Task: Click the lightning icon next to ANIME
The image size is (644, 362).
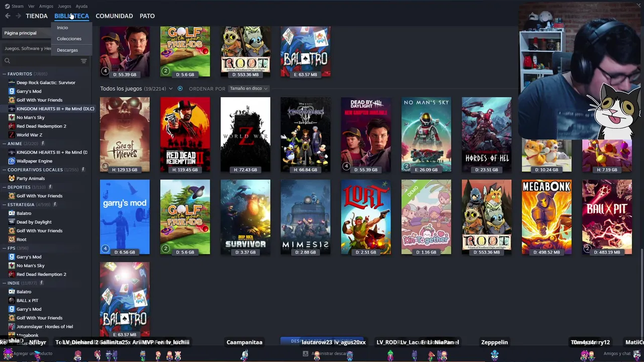Action: [43, 144]
